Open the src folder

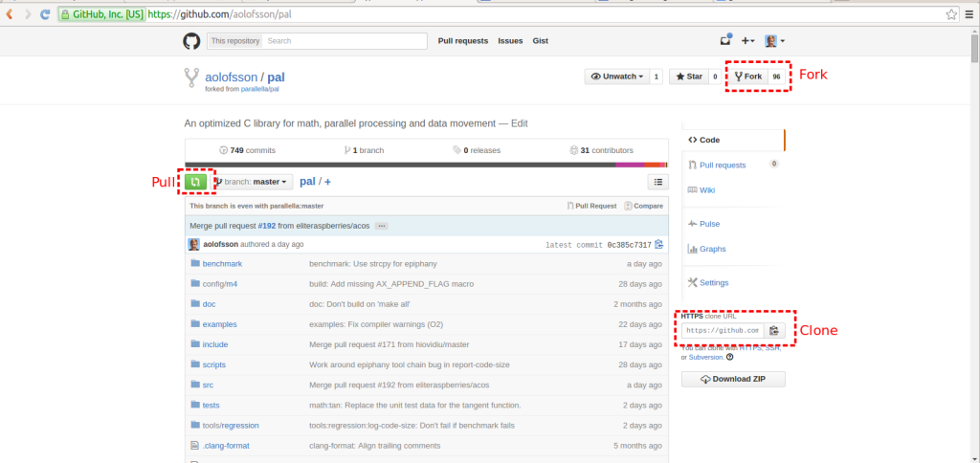point(208,385)
